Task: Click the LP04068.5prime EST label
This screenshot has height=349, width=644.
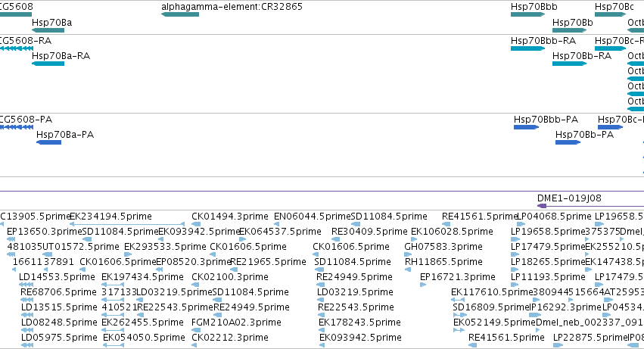Action: coord(554,217)
